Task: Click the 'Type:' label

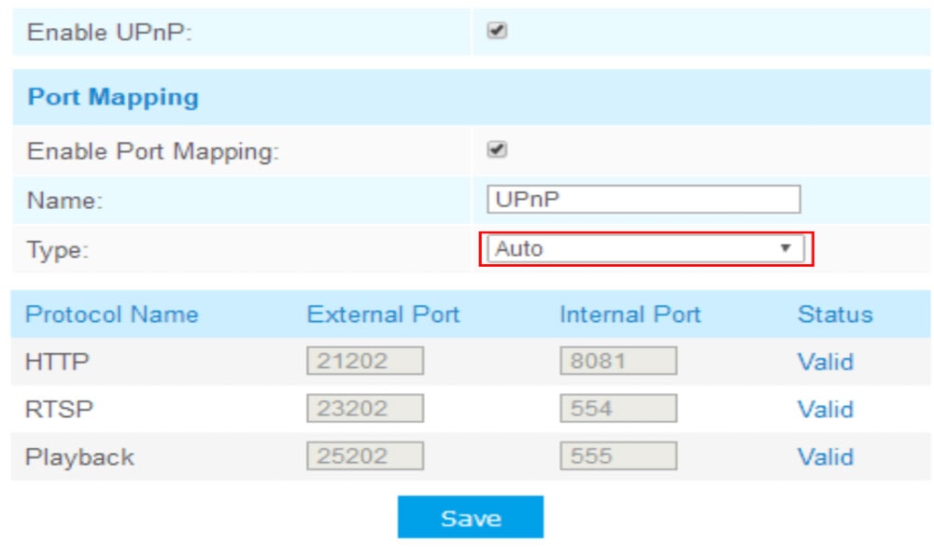Action: [58, 250]
